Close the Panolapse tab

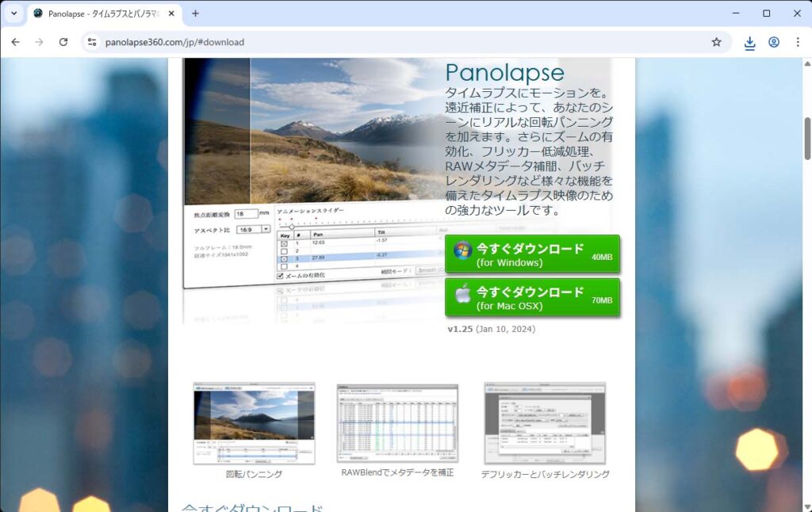tap(171, 13)
